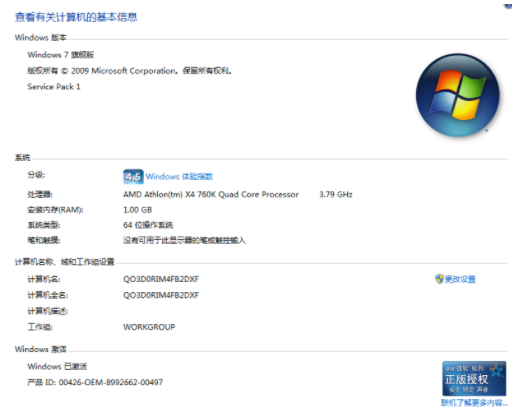Click the 64 位操作系统 system type value
This screenshot has width=512, height=417.
[148, 225]
